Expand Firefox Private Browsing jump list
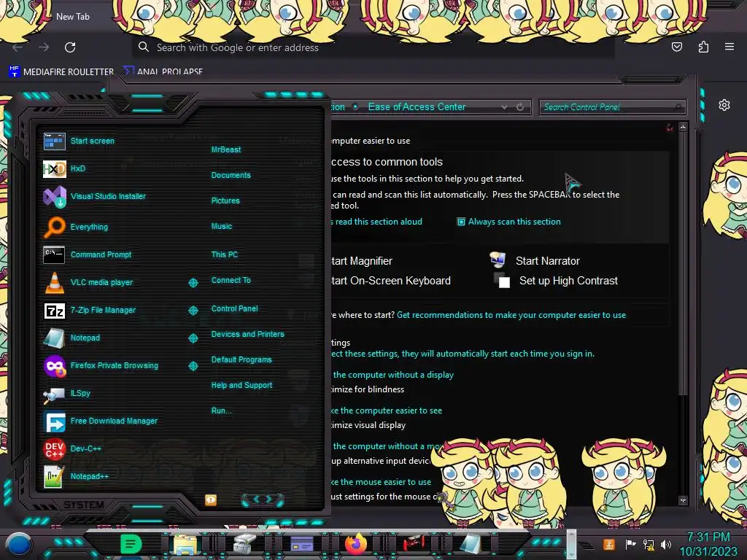This screenshot has height=560, width=747. [x=193, y=366]
